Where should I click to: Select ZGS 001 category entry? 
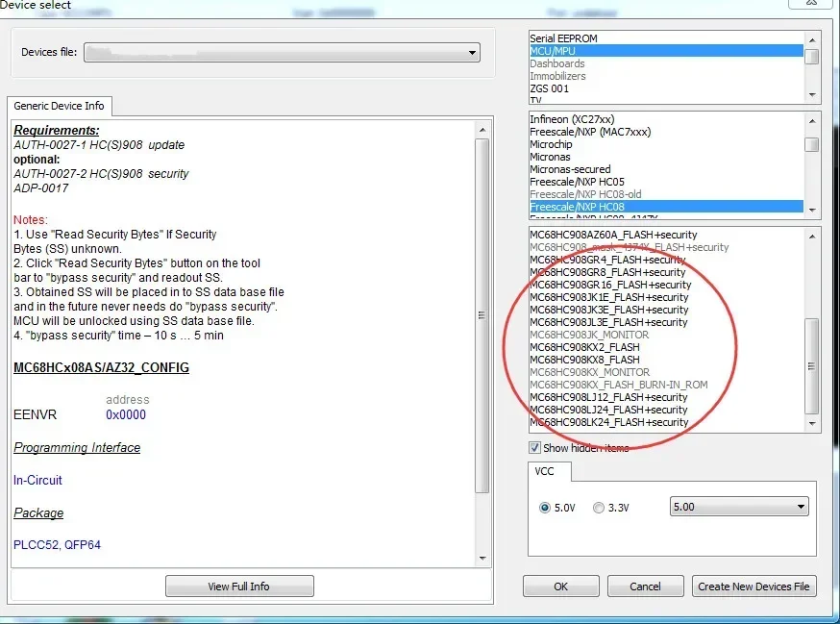666,88
